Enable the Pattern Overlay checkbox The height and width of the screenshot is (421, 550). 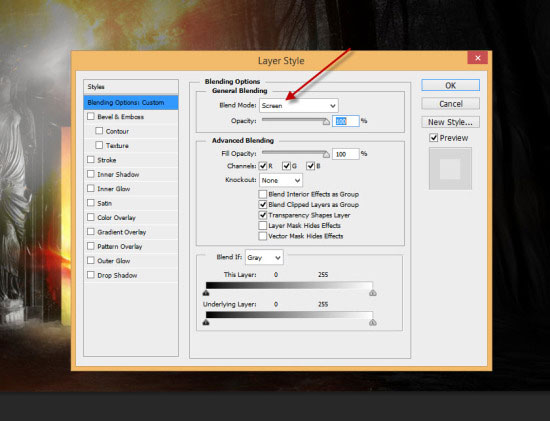[90, 246]
